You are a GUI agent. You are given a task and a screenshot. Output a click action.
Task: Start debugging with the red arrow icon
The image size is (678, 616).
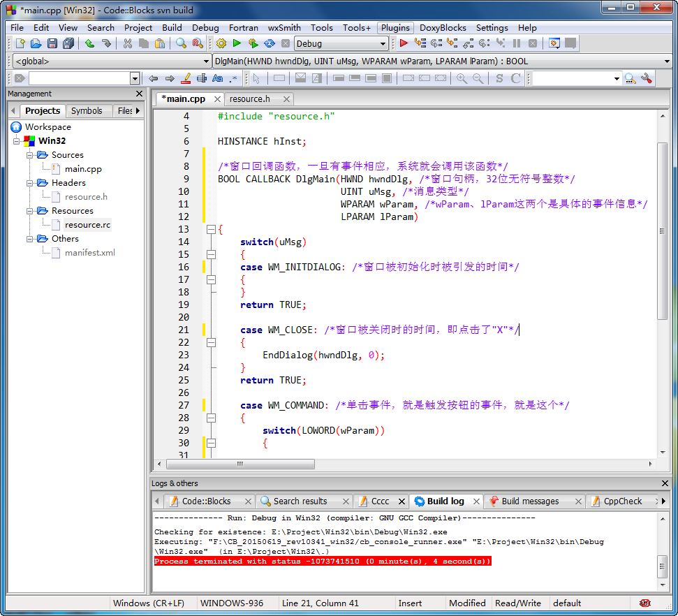(x=404, y=43)
